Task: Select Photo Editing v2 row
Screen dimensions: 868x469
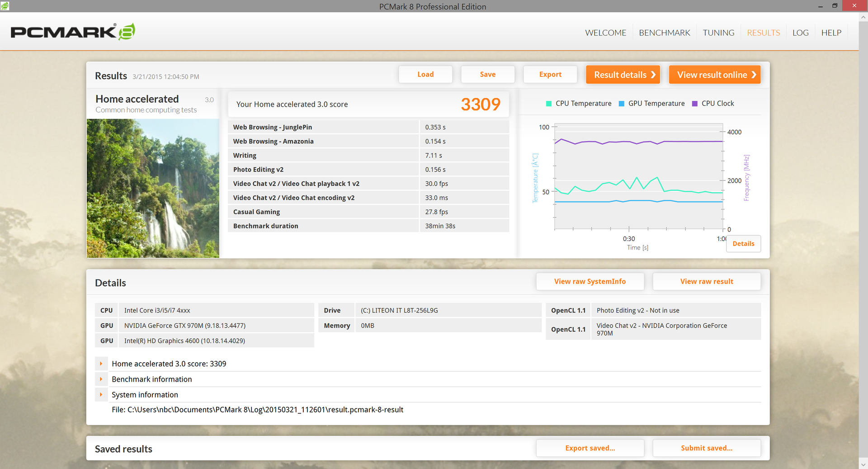Action: tap(368, 169)
